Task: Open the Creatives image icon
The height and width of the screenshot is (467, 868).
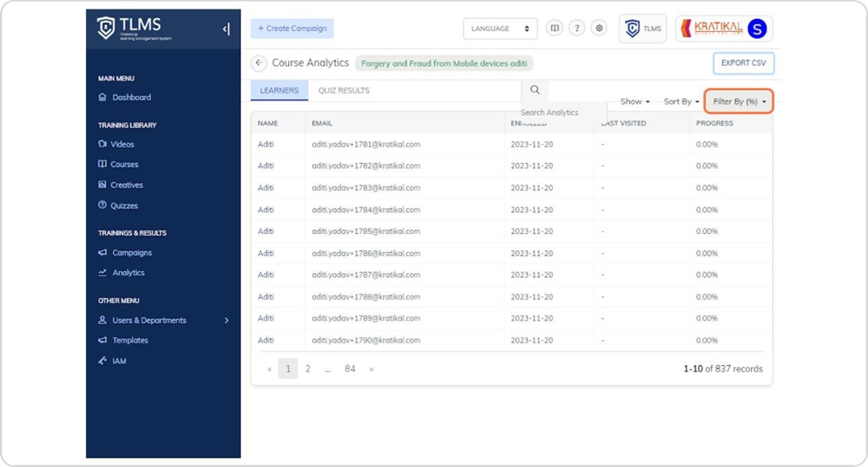Action: click(103, 185)
